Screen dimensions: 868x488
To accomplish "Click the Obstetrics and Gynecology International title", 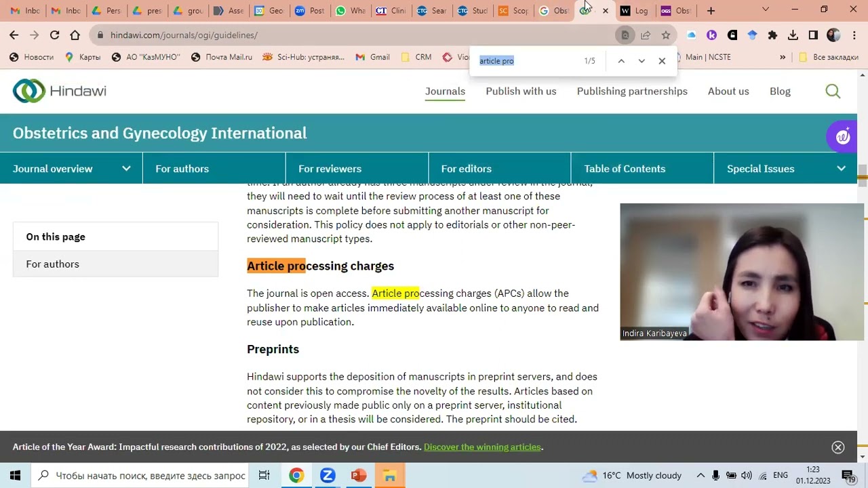I will [159, 133].
